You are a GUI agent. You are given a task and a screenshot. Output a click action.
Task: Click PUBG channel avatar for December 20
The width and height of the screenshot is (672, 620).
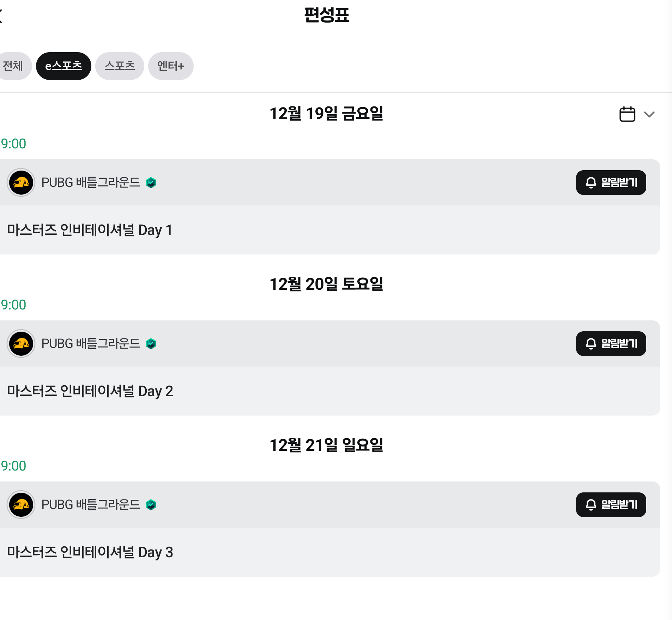coord(21,344)
